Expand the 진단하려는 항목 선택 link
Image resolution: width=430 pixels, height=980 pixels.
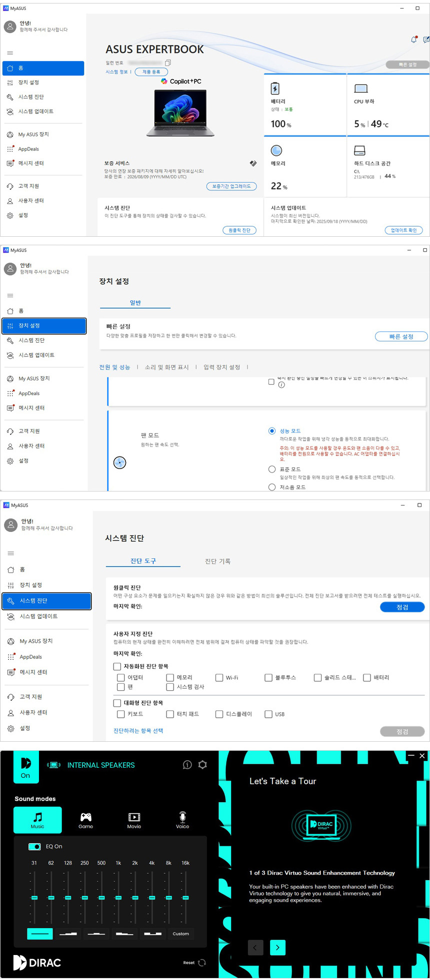138,731
